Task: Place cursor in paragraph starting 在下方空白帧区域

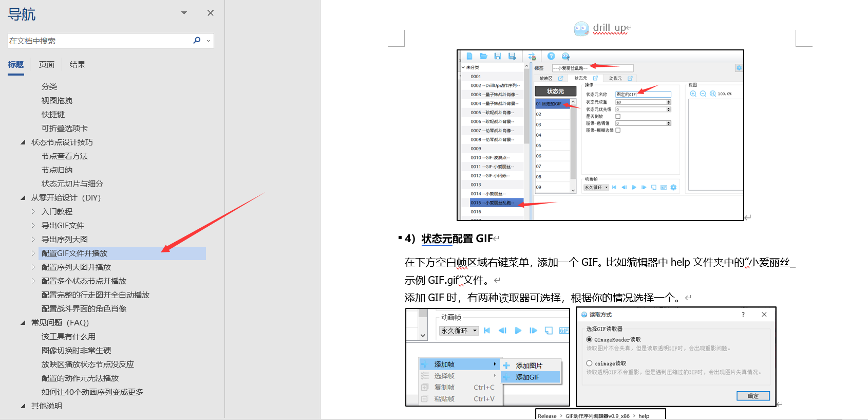Action: coord(600,271)
